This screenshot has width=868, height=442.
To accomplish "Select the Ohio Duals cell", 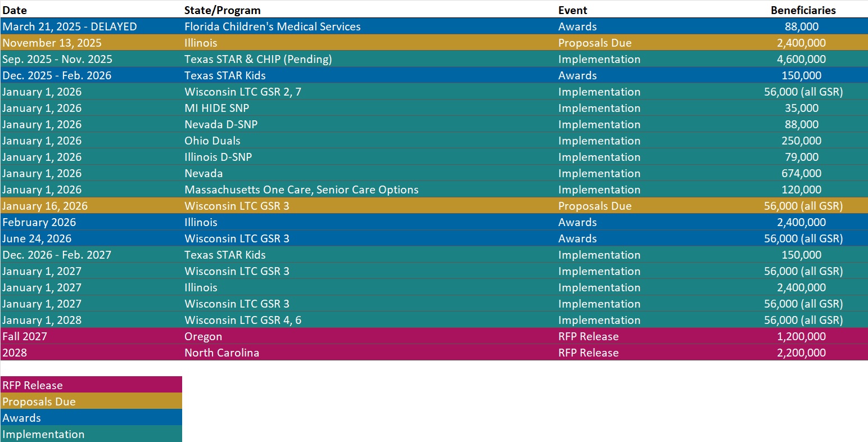I will 213,141.
